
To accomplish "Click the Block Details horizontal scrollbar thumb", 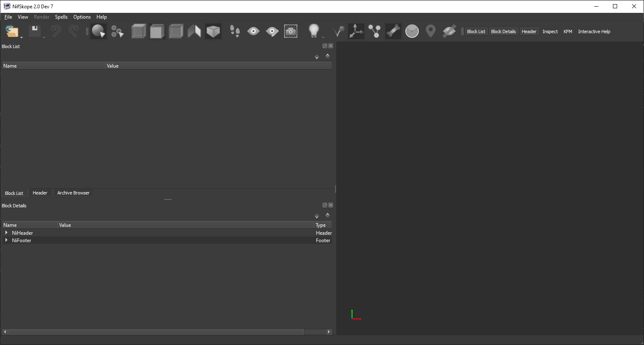I will coord(156,332).
